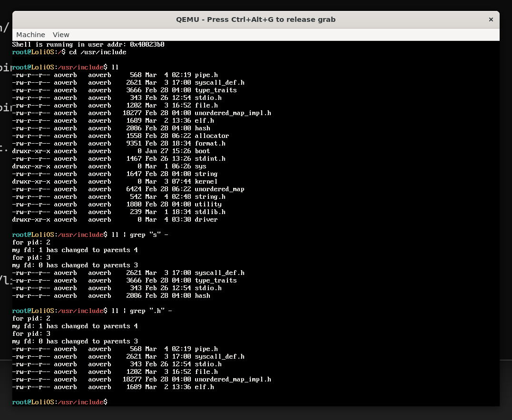Click the 'utility' file name

click(x=208, y=204)
